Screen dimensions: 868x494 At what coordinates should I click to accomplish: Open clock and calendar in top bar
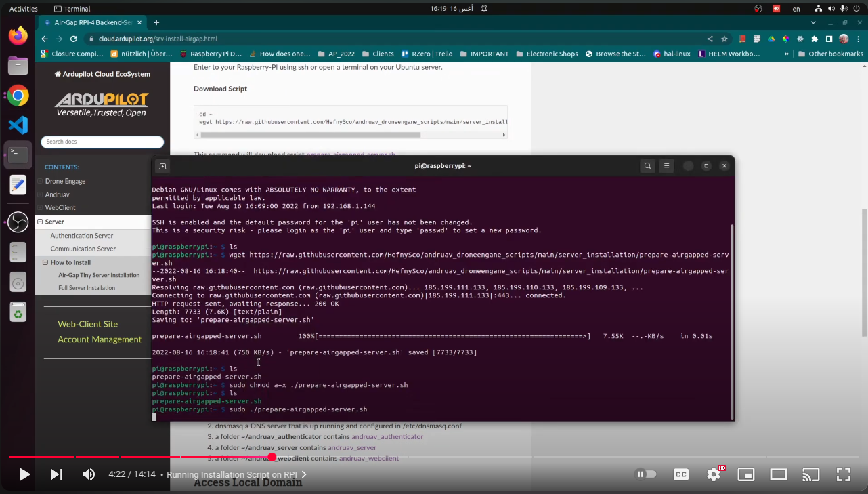[x=450, y=9]
